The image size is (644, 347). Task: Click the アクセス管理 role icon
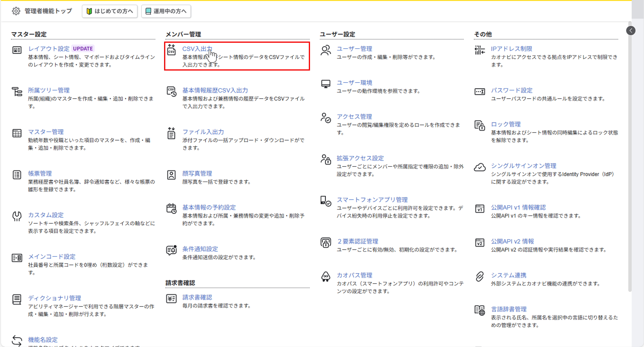(x=326, y=118)
